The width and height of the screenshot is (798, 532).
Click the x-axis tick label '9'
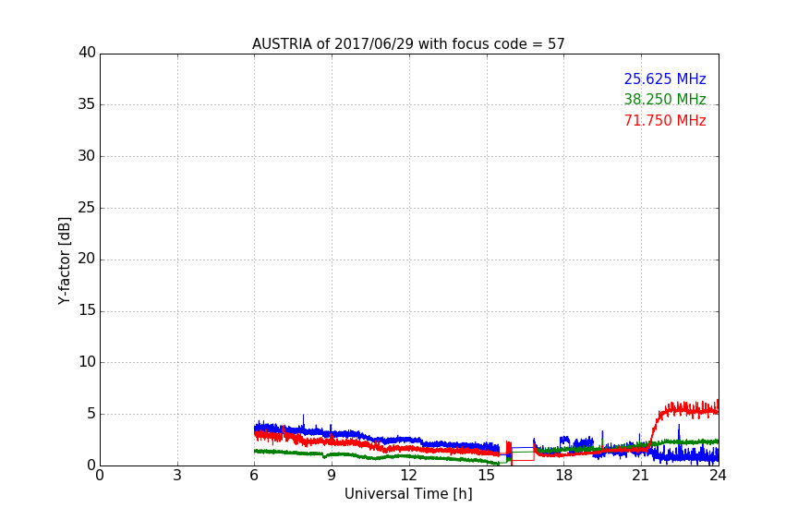coord(332,476)
